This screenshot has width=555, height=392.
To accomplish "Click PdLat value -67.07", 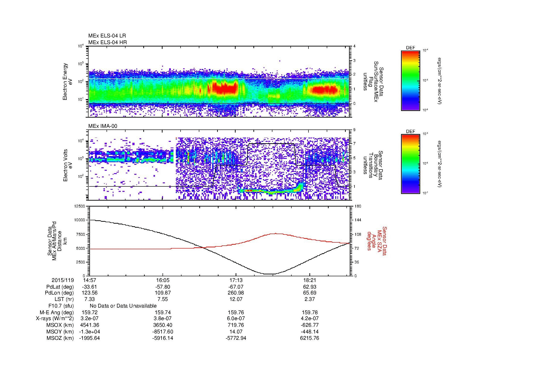I will tap(236, 287).
